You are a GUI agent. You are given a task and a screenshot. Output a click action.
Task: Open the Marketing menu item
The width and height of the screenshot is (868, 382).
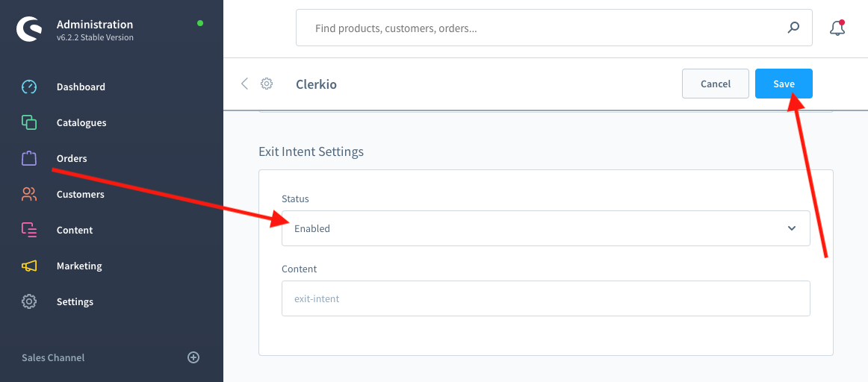click(x=79, y=266)
